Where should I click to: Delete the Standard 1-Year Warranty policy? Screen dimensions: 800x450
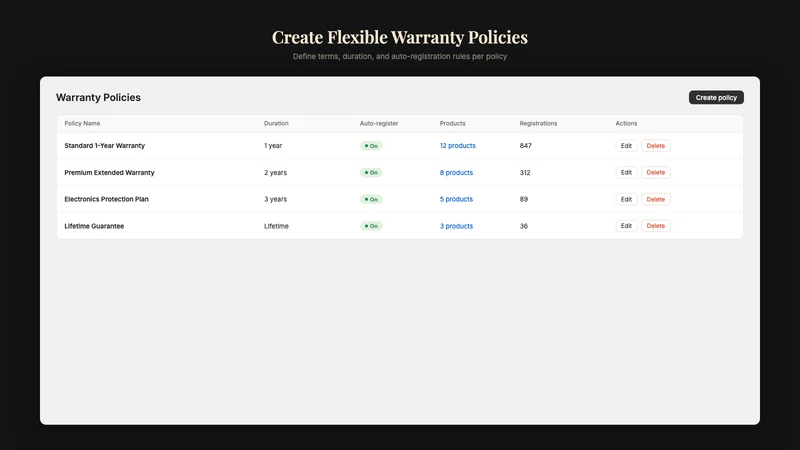[655, 146]
